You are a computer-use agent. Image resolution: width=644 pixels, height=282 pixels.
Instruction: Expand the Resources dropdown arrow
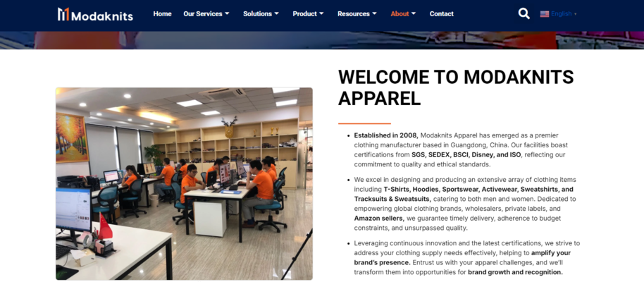click(x=374, y=13)
